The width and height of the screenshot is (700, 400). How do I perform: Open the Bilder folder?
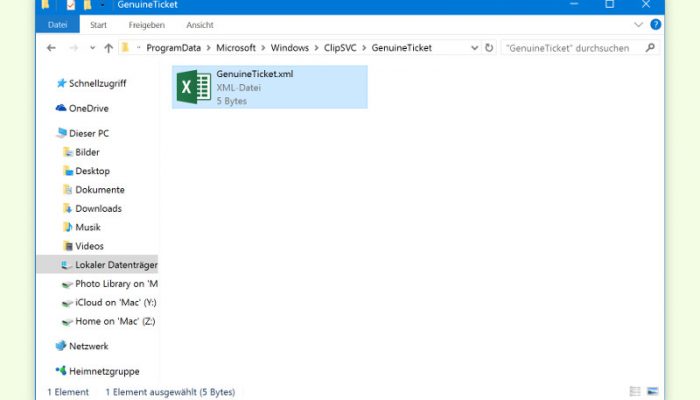tap(87, 152)
